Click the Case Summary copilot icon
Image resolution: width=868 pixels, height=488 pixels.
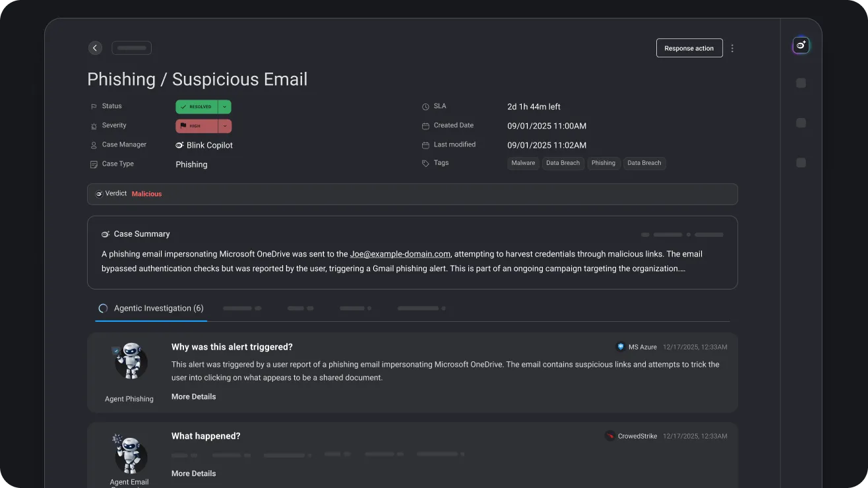(x=106, y=234)
